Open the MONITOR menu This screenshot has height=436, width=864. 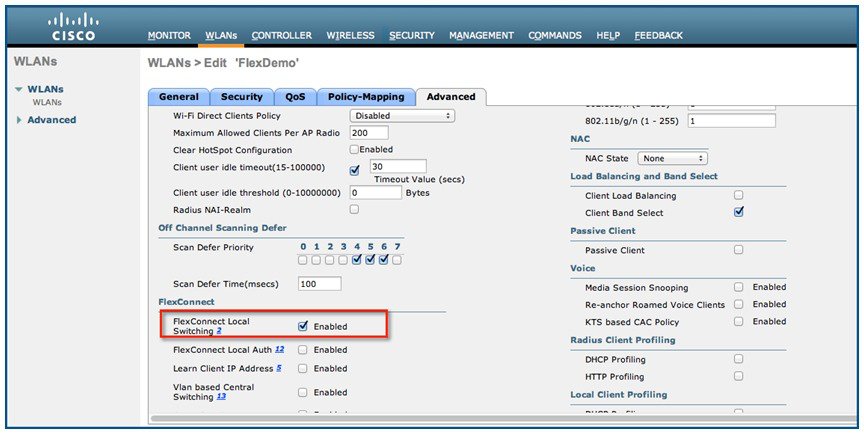pyautogui.click(x=169, y=35)
